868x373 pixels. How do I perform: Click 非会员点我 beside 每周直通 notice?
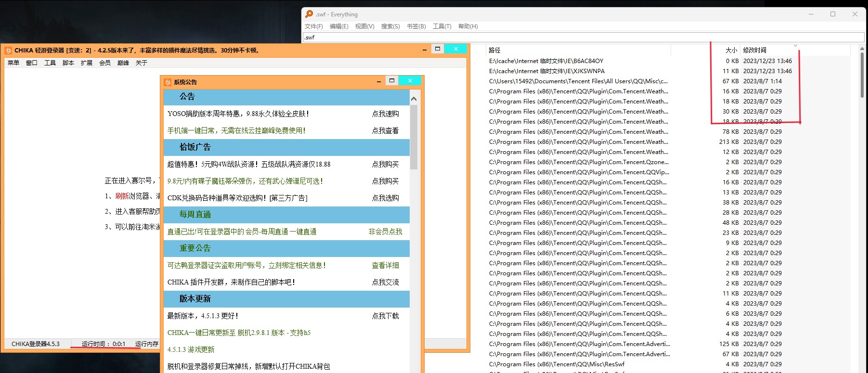[x=385, y=232]
